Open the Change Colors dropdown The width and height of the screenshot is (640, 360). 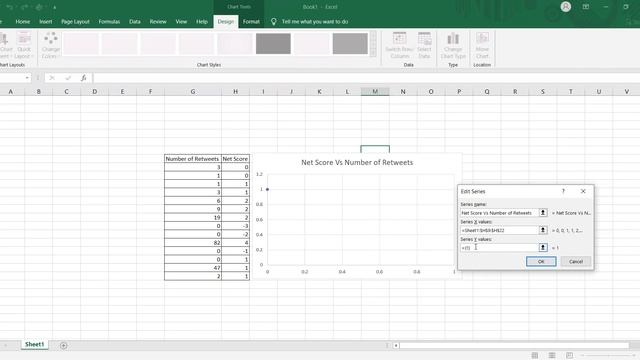click(x=51, y=45)
